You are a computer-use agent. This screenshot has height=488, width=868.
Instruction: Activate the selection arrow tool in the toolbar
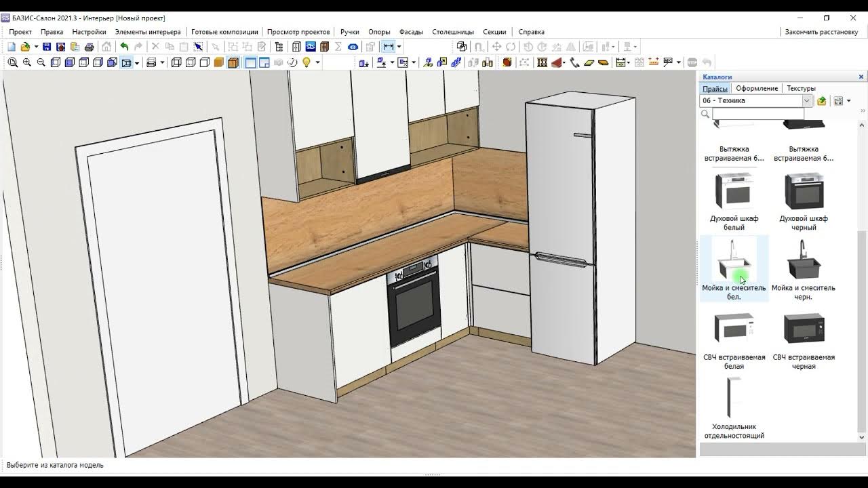(x=198, y=47)
